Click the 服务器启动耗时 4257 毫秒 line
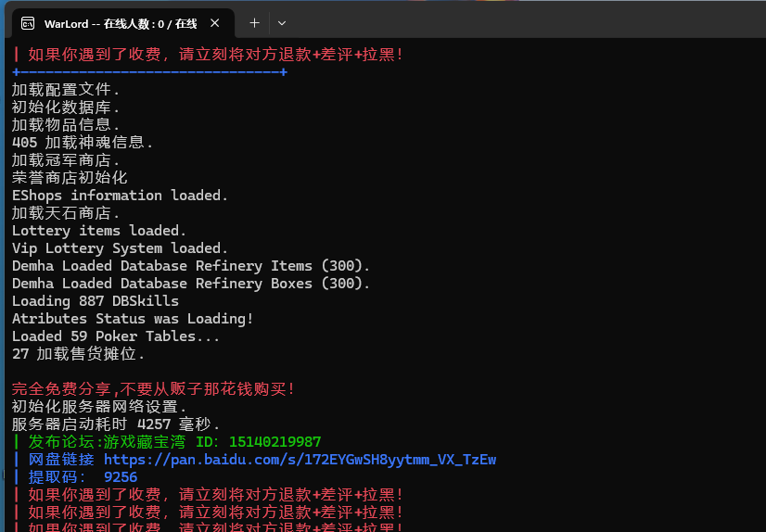 coord(116,424)
